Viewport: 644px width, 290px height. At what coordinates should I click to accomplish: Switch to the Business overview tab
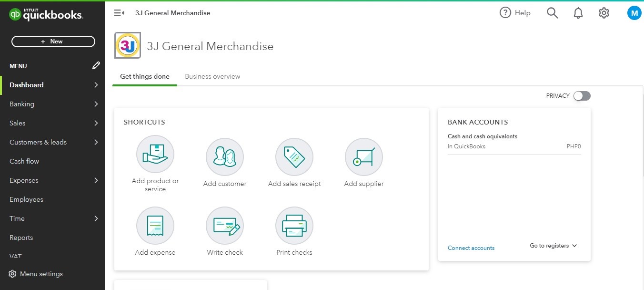212,76
